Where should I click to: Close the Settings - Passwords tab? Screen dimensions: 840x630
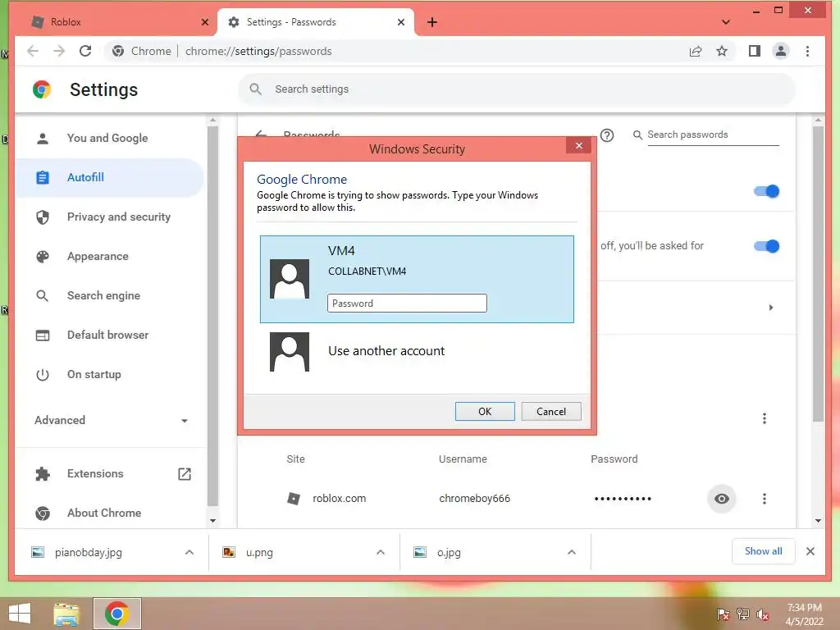click(400, 22)
